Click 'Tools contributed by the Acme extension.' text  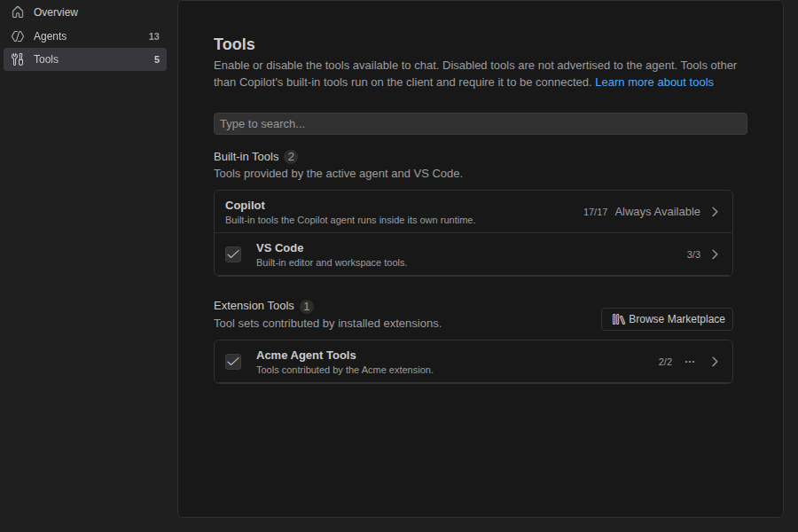tap(345, 370)
